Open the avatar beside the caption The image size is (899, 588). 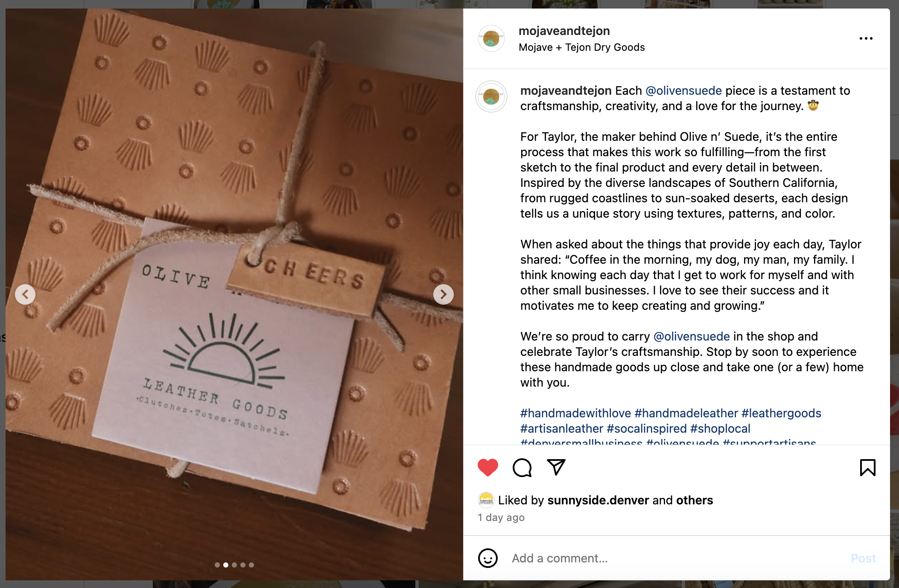(491, 97)
